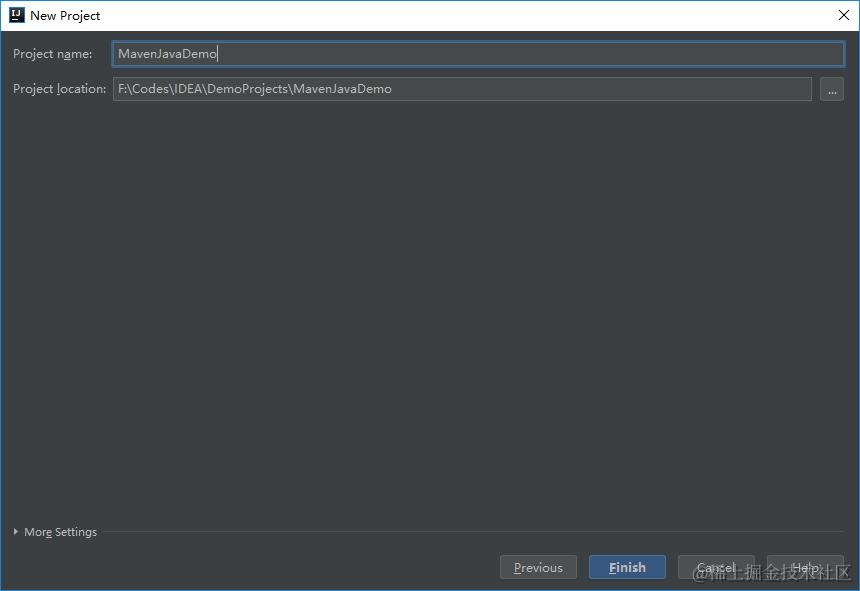The width and height of the screenshot is (860, 591).
Task: Close the New Project window
Action: (x=844, y=15)
